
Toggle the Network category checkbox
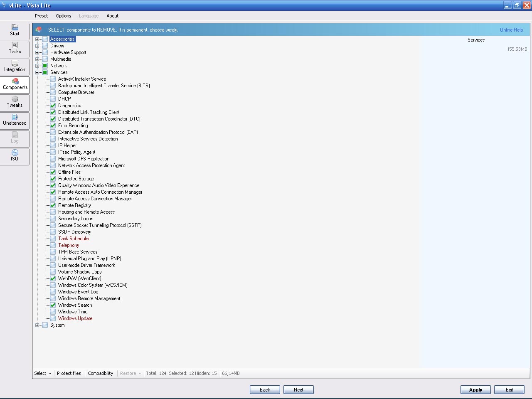[x=45, y=66]
